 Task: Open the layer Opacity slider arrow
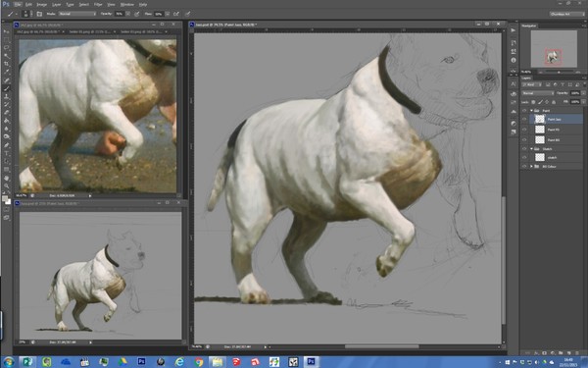point(583,93)
